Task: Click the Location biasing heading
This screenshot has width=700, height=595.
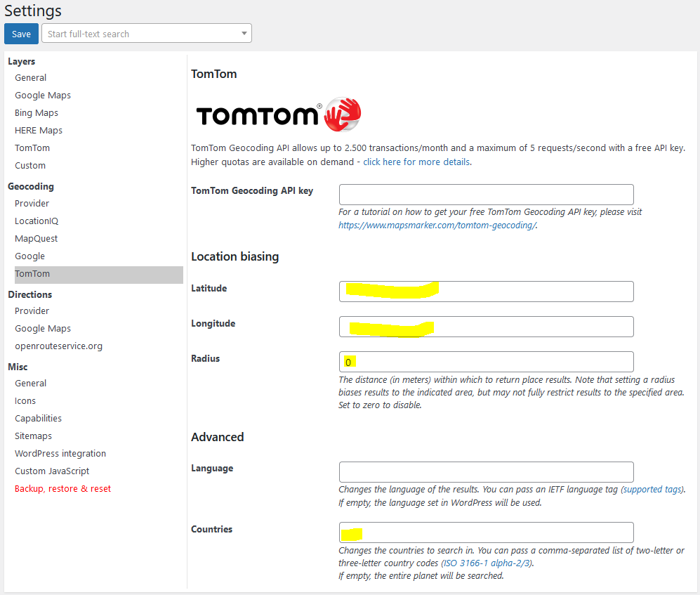Action: 235,257
